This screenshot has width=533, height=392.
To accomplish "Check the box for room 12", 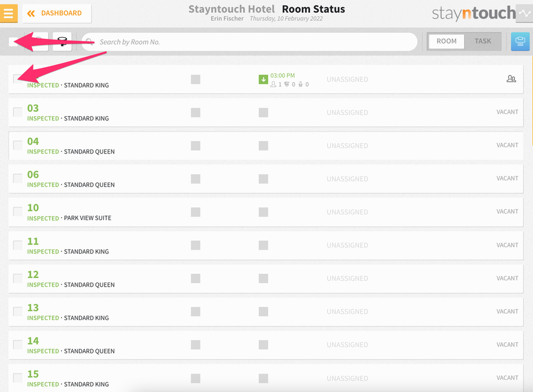I will (x=18, y=278).
